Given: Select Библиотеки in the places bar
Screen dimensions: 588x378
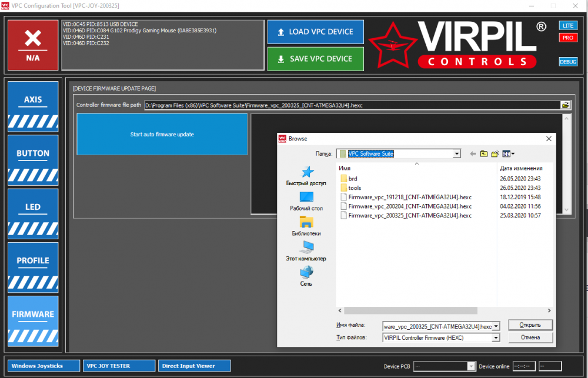Looking at the screenshot, I should click(x=306, y=226).
